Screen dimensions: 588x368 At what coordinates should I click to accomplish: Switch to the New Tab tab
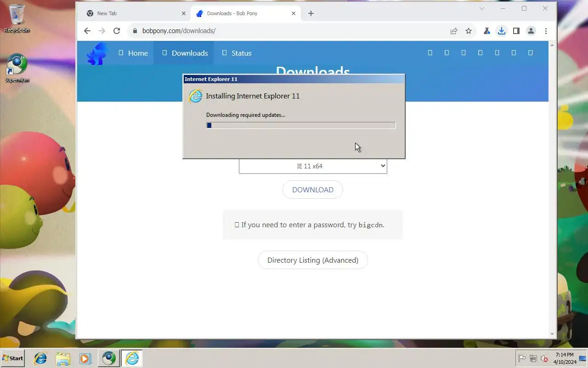coord(136,13)
